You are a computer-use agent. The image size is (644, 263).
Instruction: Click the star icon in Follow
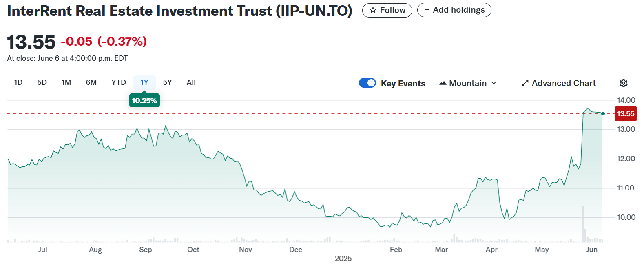click(x=373, y=10)
